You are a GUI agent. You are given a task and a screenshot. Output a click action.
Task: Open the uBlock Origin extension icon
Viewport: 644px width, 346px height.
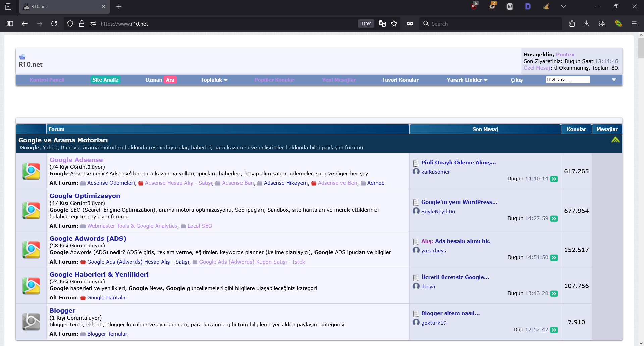tap(474, 6)
